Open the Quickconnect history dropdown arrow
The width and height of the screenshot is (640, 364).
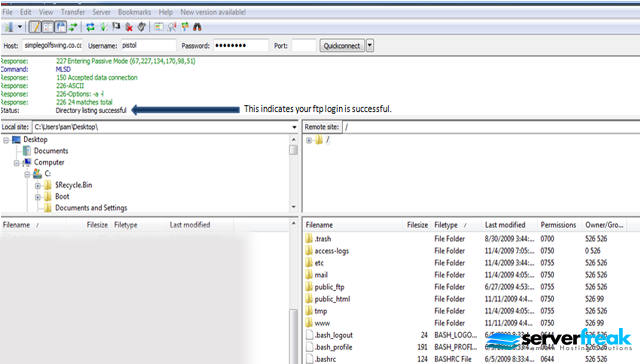[370, 46]
